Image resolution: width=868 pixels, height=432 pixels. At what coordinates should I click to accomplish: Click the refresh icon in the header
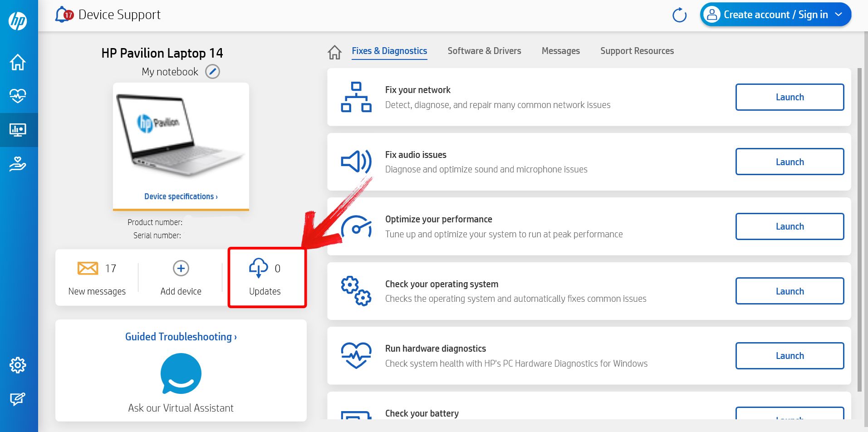coord(679,15)
